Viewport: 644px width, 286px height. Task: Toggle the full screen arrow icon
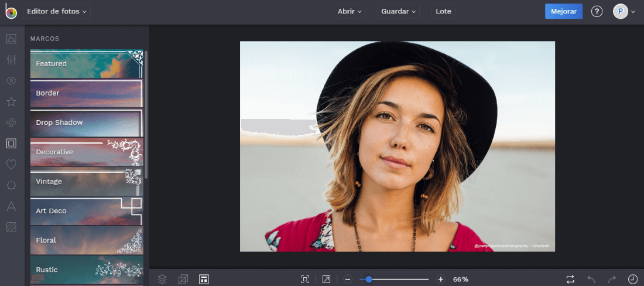coord(326,279)
